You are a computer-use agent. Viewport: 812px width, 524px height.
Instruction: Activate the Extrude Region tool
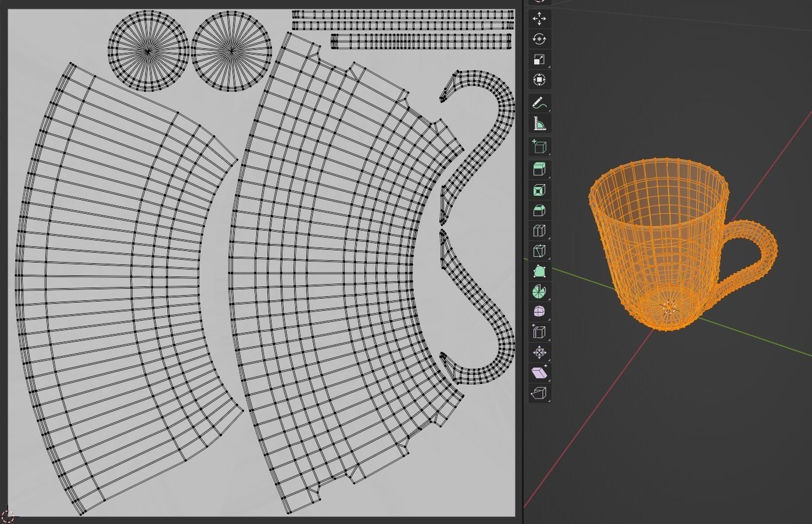(539, 170)
